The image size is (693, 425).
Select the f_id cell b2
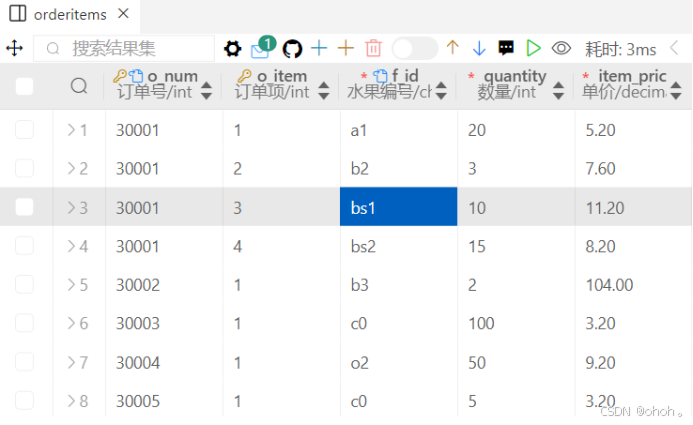pos(399,168)
